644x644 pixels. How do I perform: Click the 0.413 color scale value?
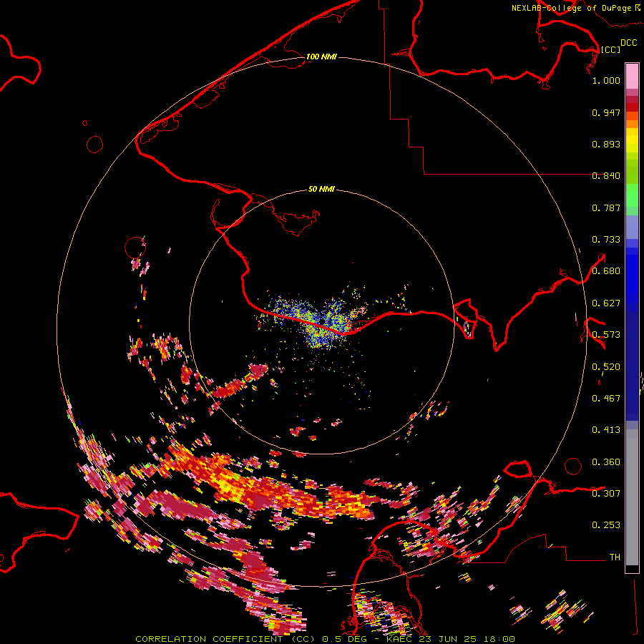pos(606,430)
